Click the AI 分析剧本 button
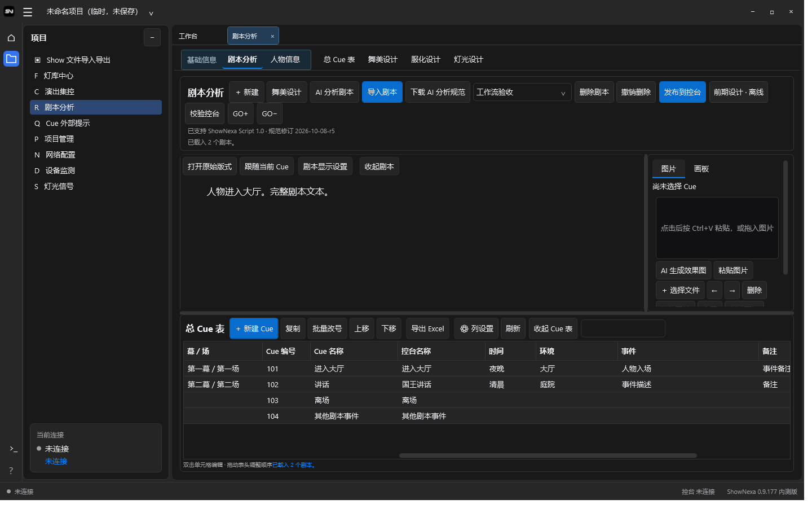The height and width of the screenshot is (508, 812). coord(334,92)
